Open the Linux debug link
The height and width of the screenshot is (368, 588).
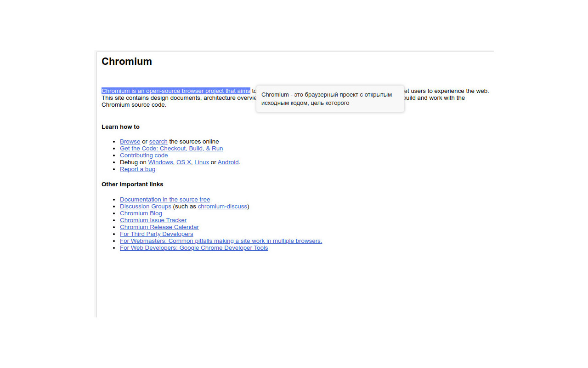(202, 162)
